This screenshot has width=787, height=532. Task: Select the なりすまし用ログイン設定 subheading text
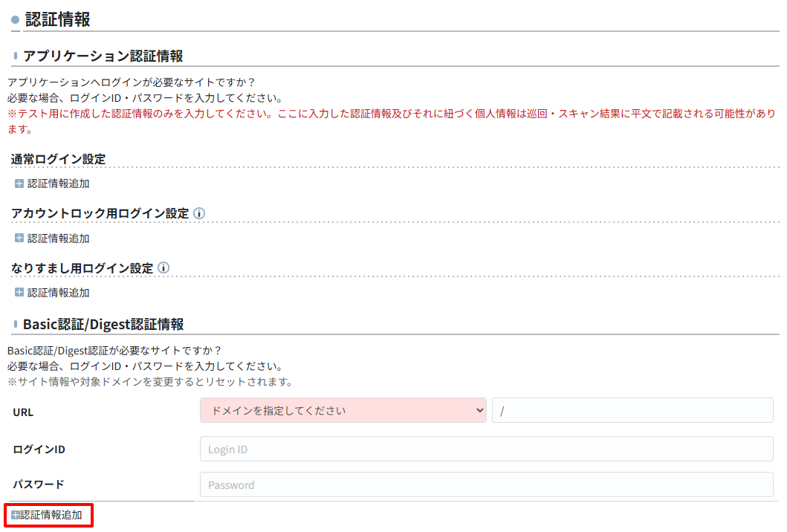click(82, 268)
